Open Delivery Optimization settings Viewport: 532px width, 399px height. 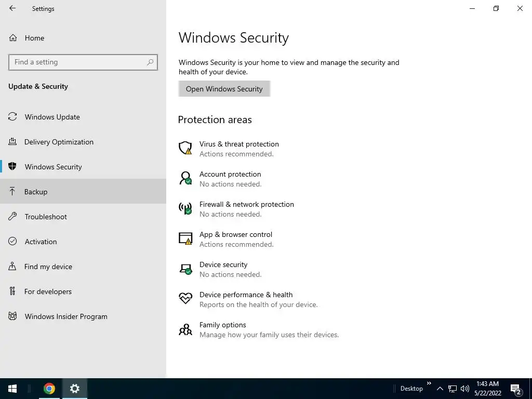coord(83,142)
